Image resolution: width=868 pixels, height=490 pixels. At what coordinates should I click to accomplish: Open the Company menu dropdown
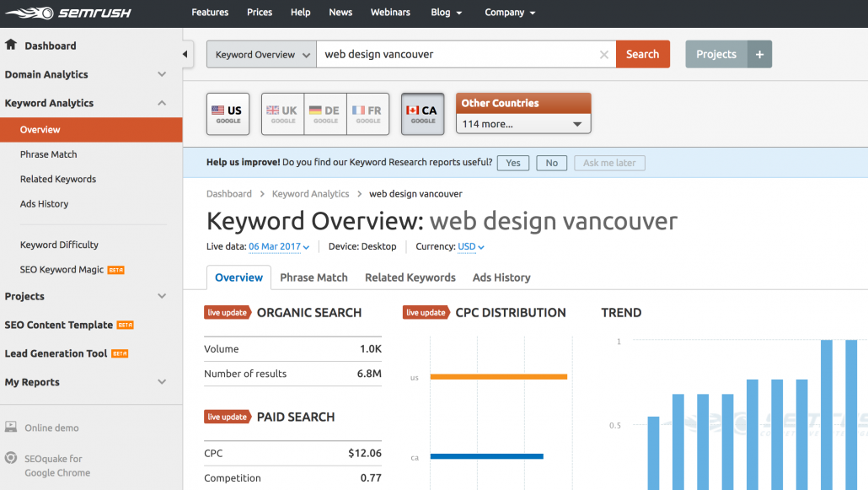(x=510, y=12)
